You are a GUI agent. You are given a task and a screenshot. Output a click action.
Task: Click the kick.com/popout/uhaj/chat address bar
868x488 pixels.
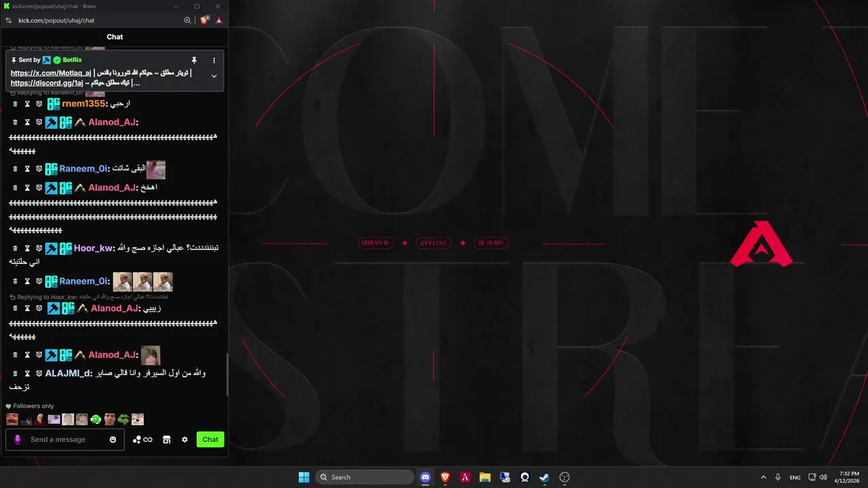[x=56, y=20]
